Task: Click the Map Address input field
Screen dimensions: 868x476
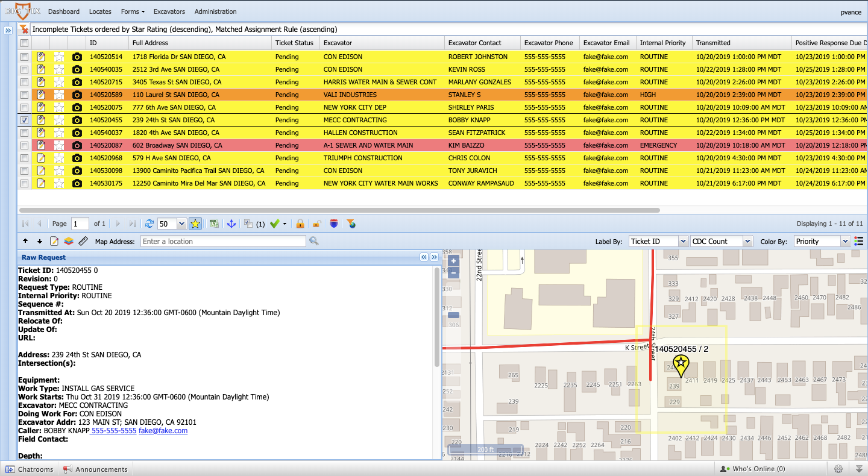Action: pos(223,241)
